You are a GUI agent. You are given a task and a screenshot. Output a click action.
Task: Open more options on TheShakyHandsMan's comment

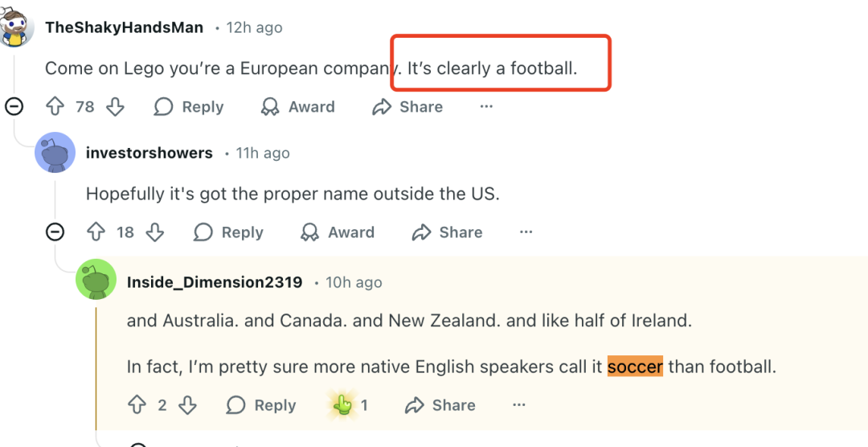pyautogui.click(x=486, y=106)
